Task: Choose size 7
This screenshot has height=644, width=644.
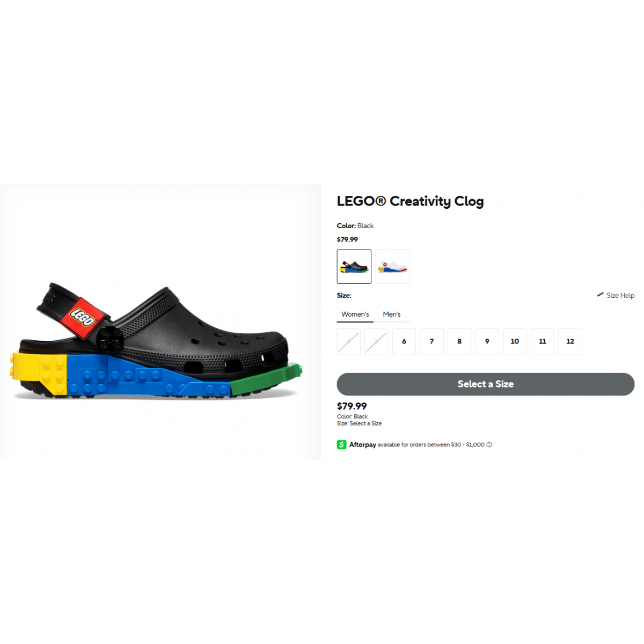Action: coord(432,342)
